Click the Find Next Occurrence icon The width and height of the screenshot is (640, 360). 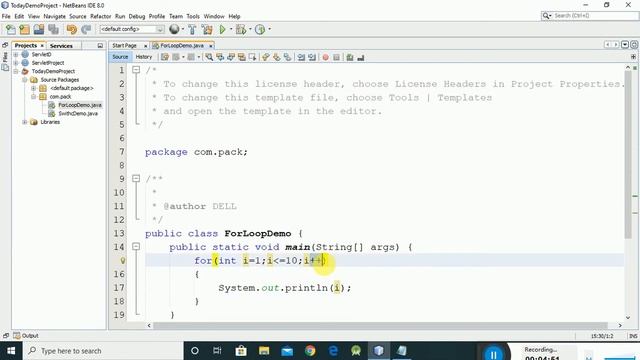point(231,57)
